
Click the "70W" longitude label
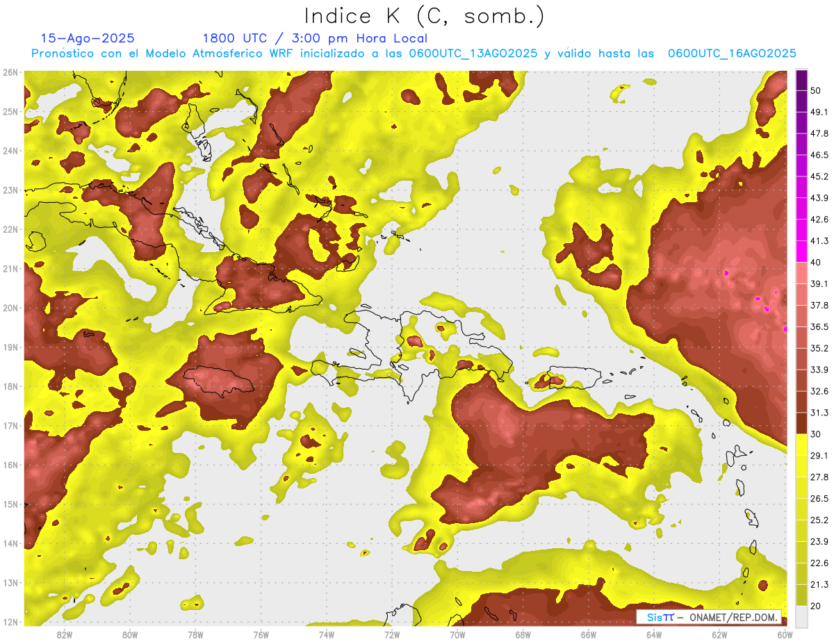457,635
